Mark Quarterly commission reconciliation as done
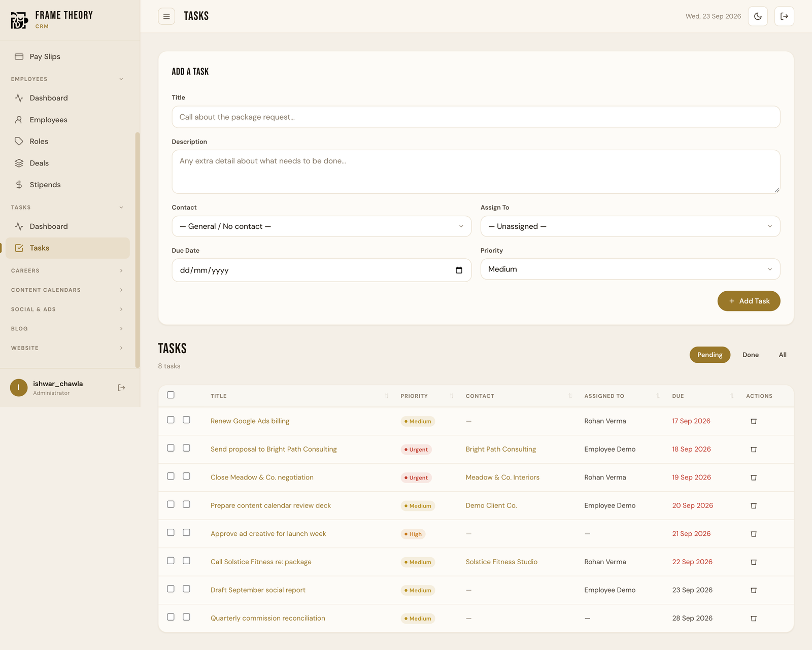 pyautogui.click(x=186, y=617)
